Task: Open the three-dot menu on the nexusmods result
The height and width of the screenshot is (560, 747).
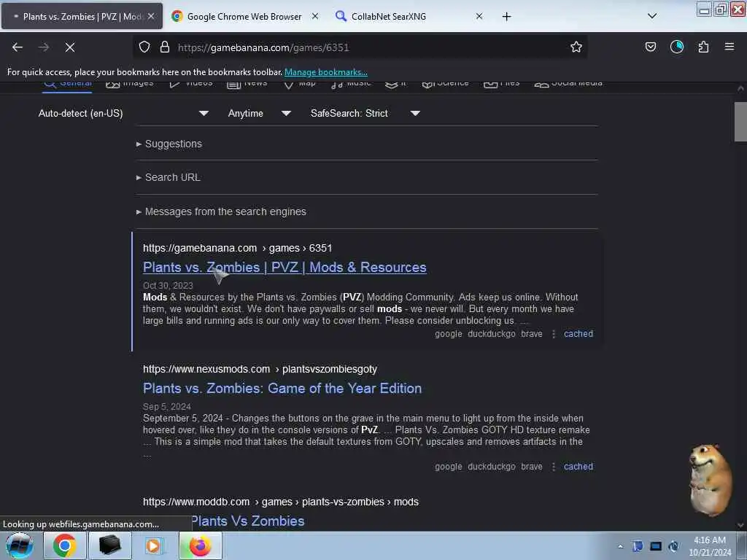Action: coord(553,467)
